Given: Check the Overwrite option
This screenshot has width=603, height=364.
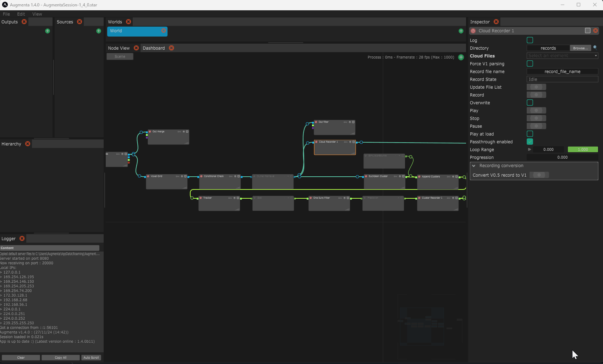Looking at the screenshot, I should 530,103.
